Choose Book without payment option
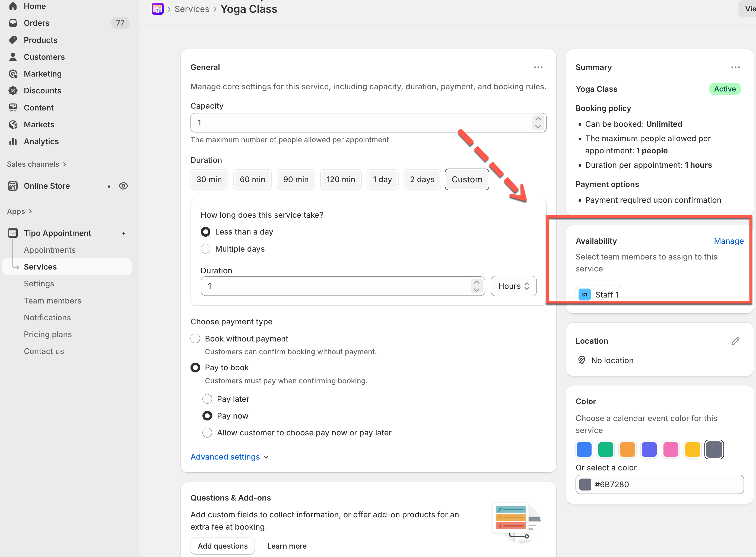The height and width of the screenshot is (557, 756). click(195, 338)
